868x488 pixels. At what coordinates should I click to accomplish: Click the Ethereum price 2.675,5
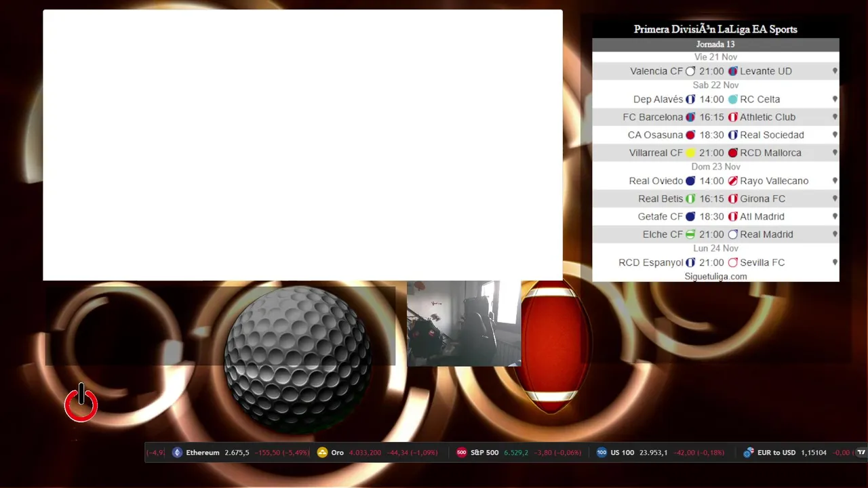(237, 453)
